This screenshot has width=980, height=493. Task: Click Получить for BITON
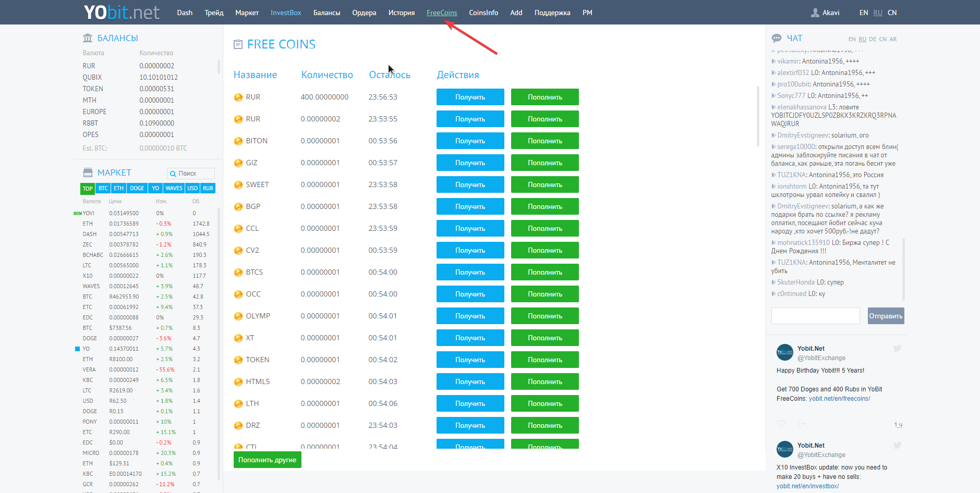[470, 141]
